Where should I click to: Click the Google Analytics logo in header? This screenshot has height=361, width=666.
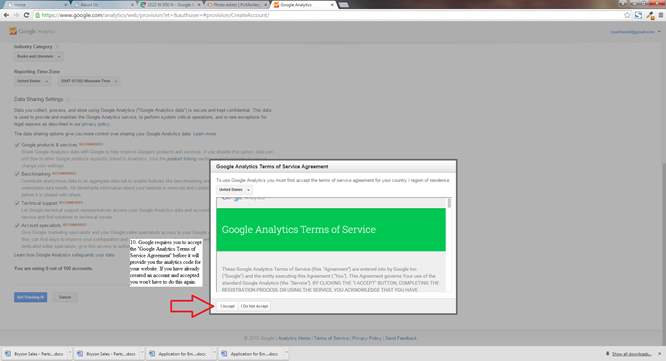[32, 31]
